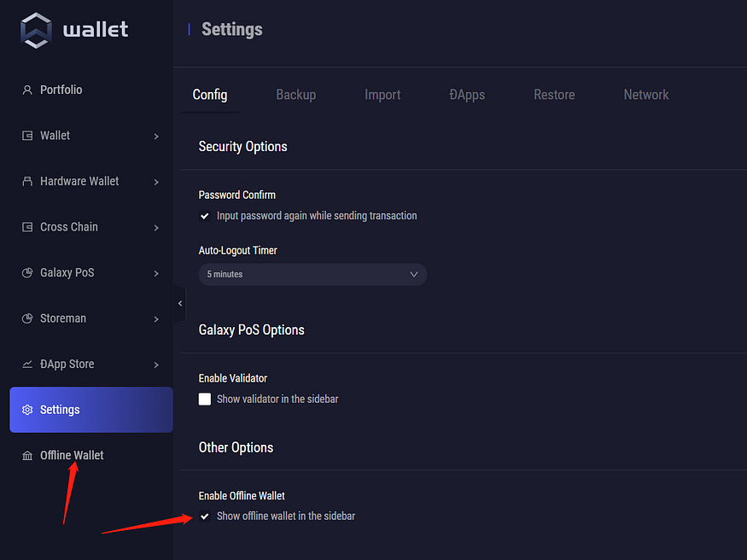This screenshot has width=747, height=560.
Task: Open the Auto-Logout Timer dropdown
Action: [312, 274]
